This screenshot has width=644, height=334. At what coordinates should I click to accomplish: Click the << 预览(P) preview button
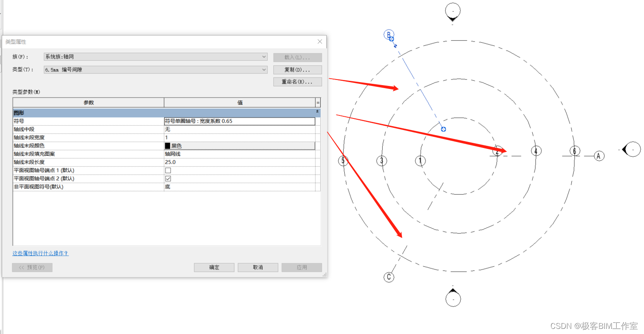tap(32, 267)
